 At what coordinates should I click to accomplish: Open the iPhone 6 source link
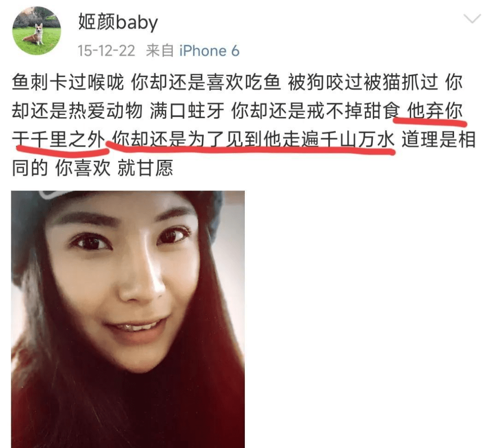(x=209, y=51)
